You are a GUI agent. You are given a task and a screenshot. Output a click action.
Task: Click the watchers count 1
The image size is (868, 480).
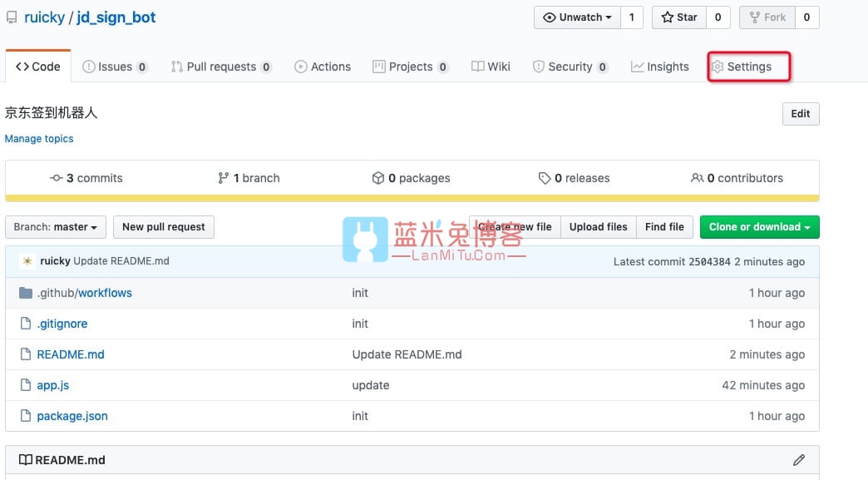coord(632,17)
